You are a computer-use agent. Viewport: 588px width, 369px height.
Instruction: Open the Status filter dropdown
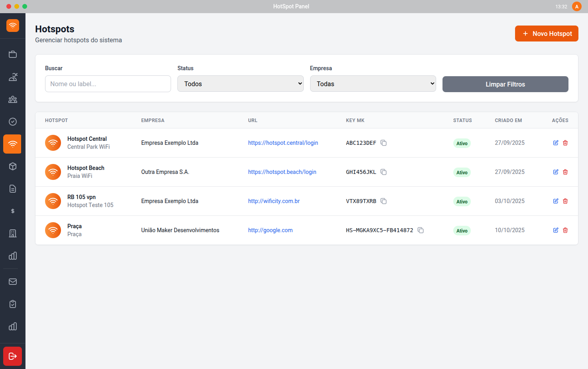[240, 84]
